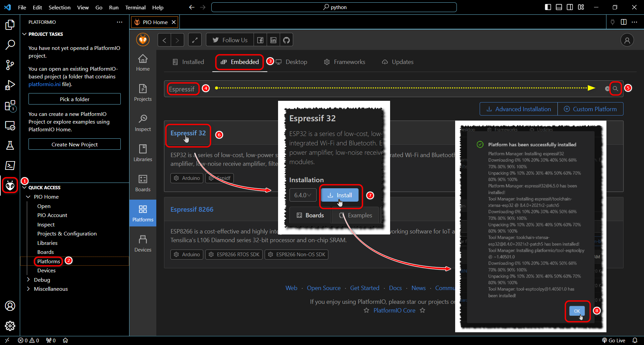Switch to the Frameworks tab

pyautogui.click(x=344, y=62)
